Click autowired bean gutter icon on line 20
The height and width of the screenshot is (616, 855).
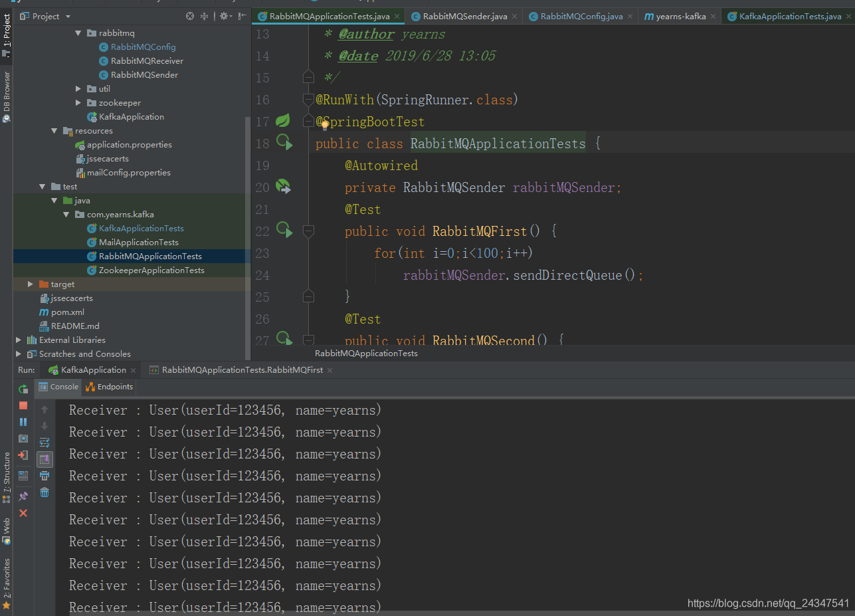[283, 187]
